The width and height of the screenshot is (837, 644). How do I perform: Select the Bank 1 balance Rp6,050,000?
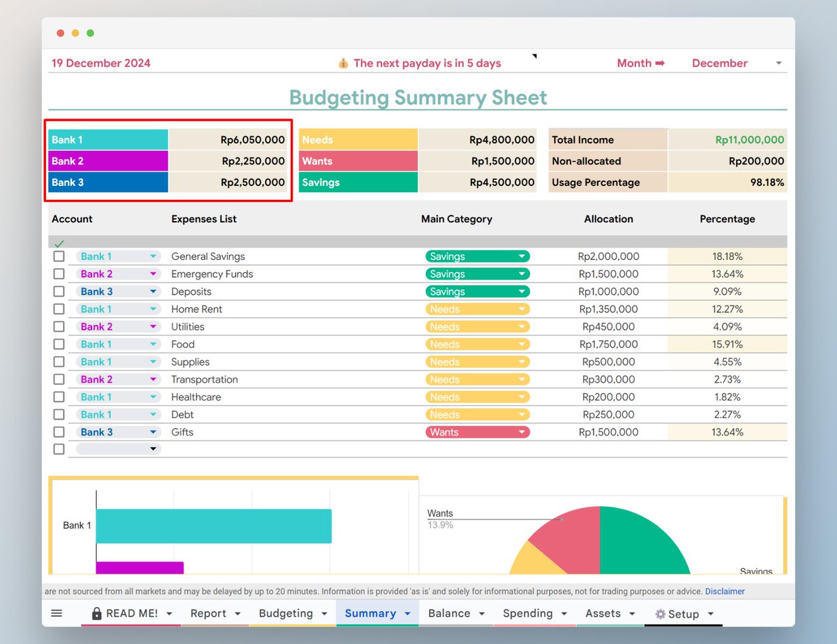coord(252,139)
